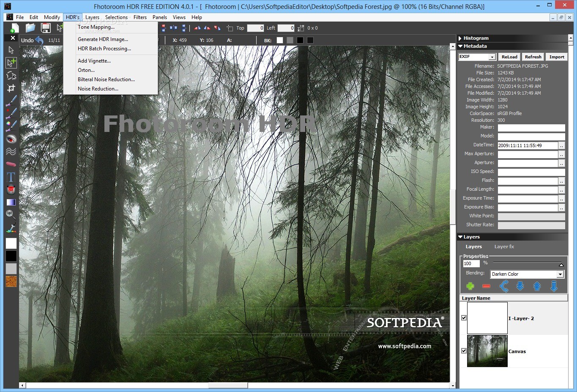
Task: Click the size icon beside 0 x 0
Action: click(x=301, y=28)
